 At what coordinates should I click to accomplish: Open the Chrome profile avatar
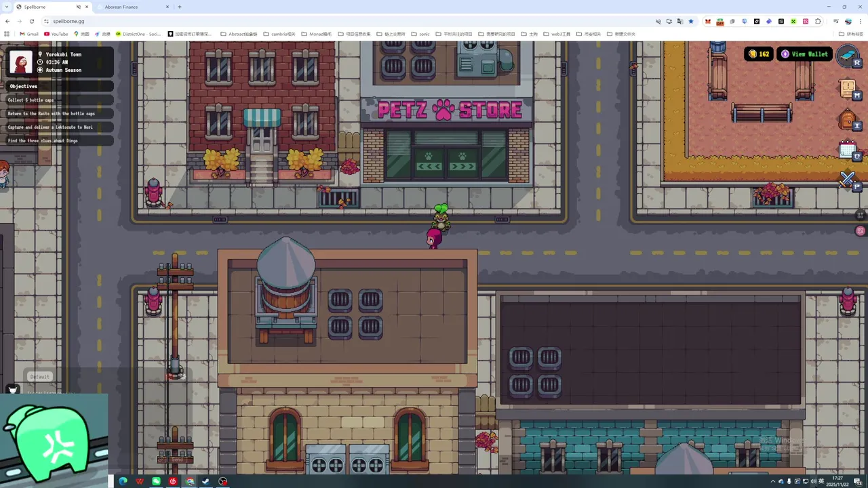(x=848, y=21)
